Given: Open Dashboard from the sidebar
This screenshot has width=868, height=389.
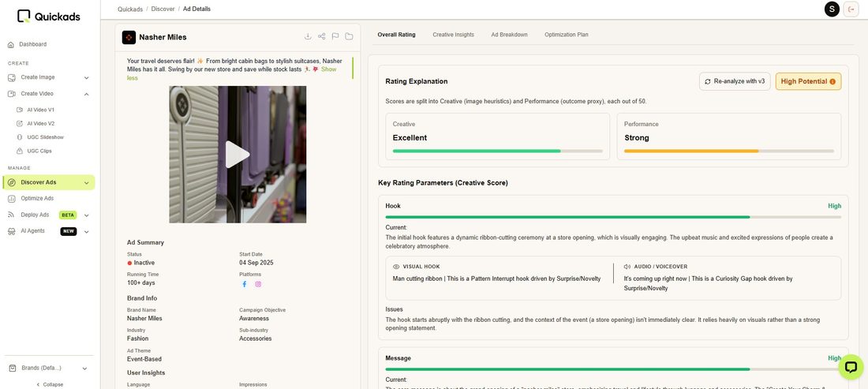Looking at the screenshot, I should (32, 44).
